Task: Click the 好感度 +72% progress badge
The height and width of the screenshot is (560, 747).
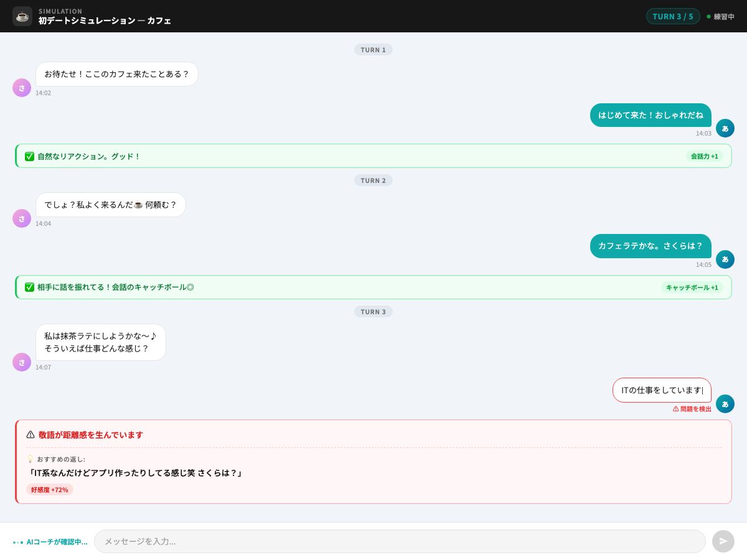Action: point(50,490)
